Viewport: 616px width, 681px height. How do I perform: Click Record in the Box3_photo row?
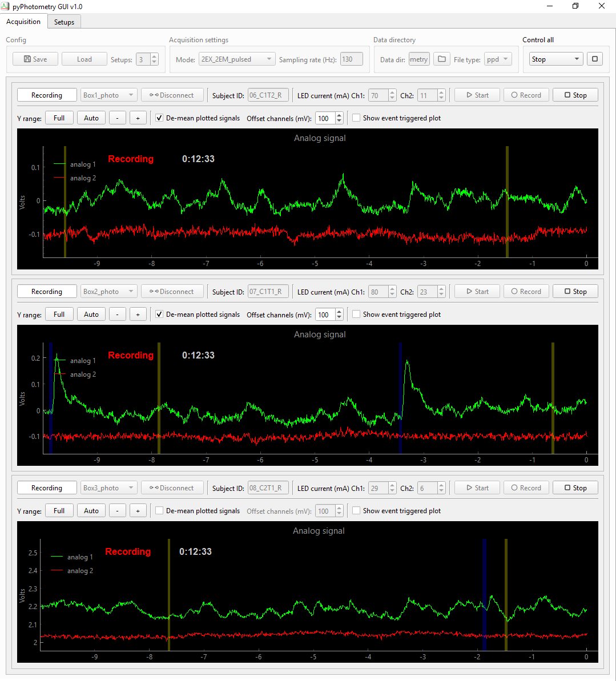tap(526, 487)
